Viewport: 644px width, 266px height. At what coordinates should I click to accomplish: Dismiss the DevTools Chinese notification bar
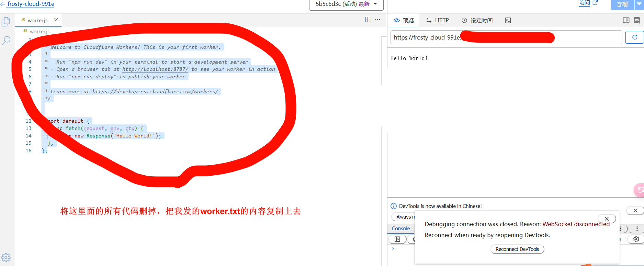point(635,210)
